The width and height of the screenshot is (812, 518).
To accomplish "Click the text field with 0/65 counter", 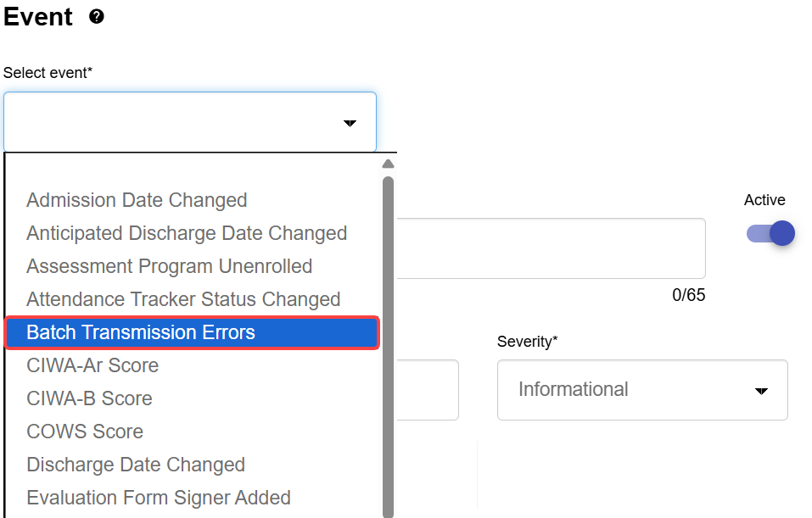I will 550,248.
